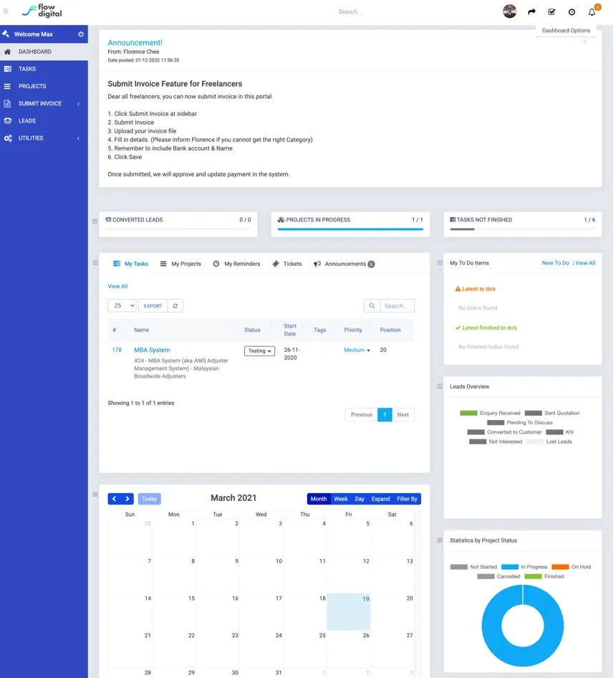616x678 pixels.
Task: Click the calendar Today button
Action: click(x=150, y=499)
